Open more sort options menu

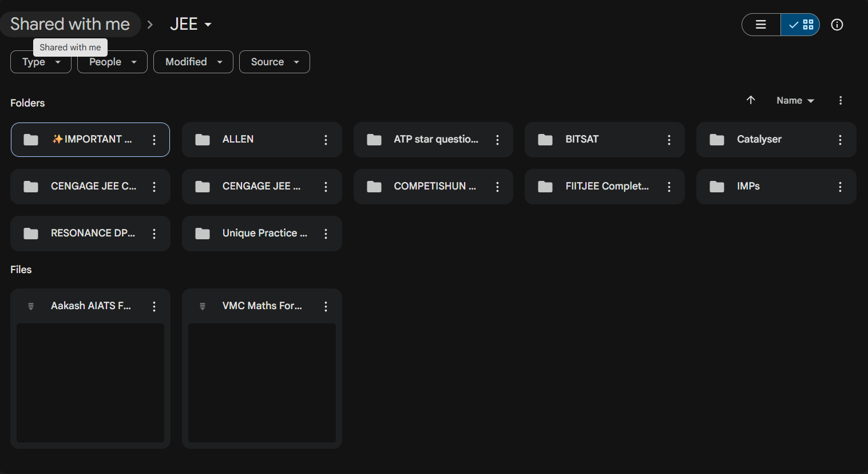point(841,101)
